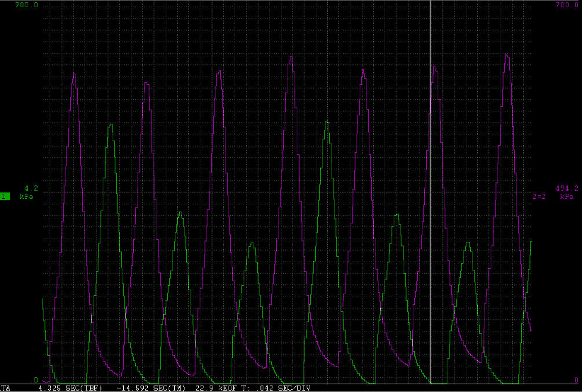Viewport: 582px width, 392px height.
Task: Select the green channel 1 indicator box
Action: 5,196
